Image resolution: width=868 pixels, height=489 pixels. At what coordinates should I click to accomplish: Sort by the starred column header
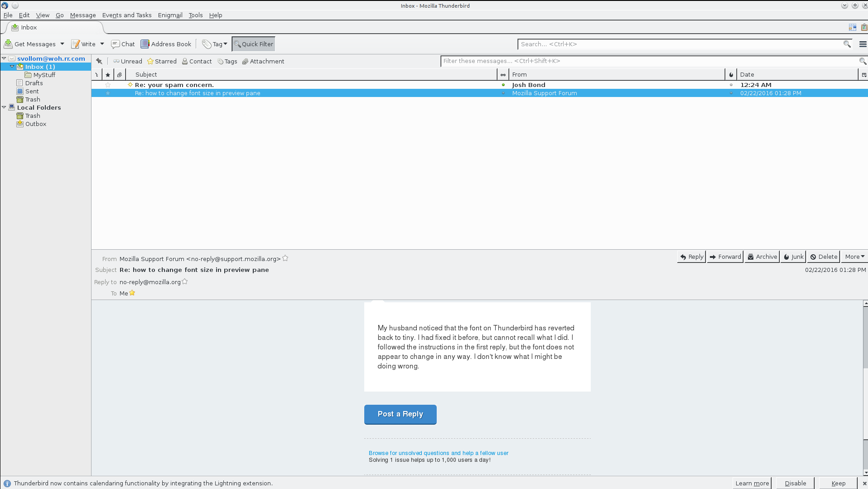(108, 75)
